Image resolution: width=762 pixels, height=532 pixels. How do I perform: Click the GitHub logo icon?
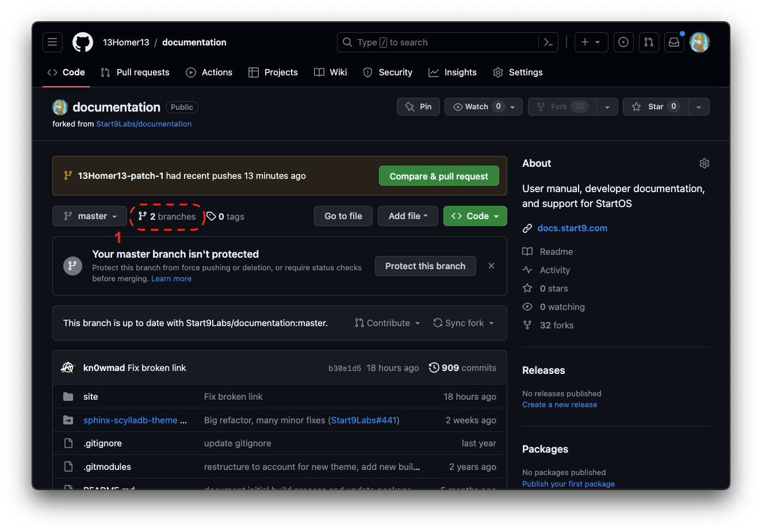point(83,42)
